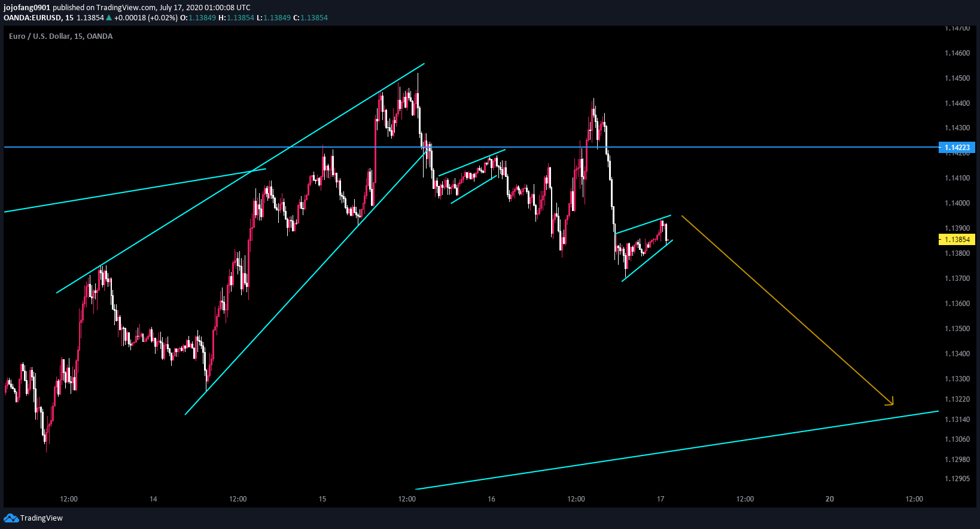Click the 1.14600 price axis value
Viewport: 980px width, 529px height.
point(957,53)
